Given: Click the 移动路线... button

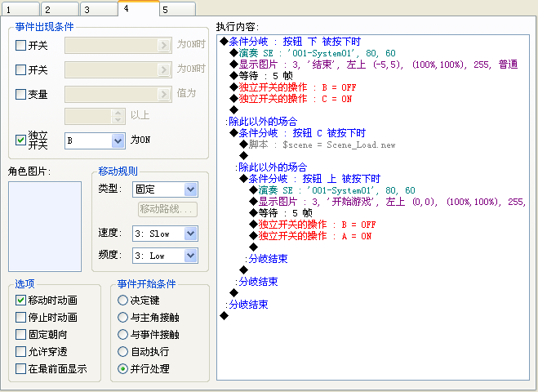Looking at the screenshot, I should click(x=168, y=209).
